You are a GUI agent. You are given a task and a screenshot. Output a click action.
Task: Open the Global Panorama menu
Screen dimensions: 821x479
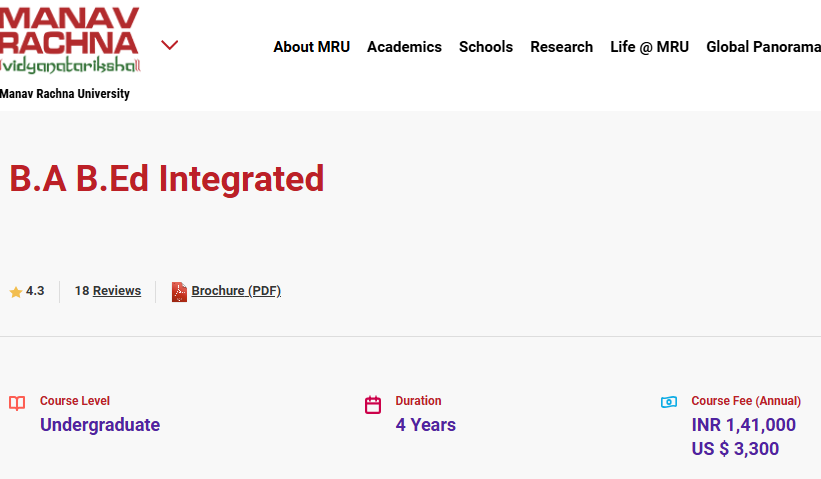point(763,47)
